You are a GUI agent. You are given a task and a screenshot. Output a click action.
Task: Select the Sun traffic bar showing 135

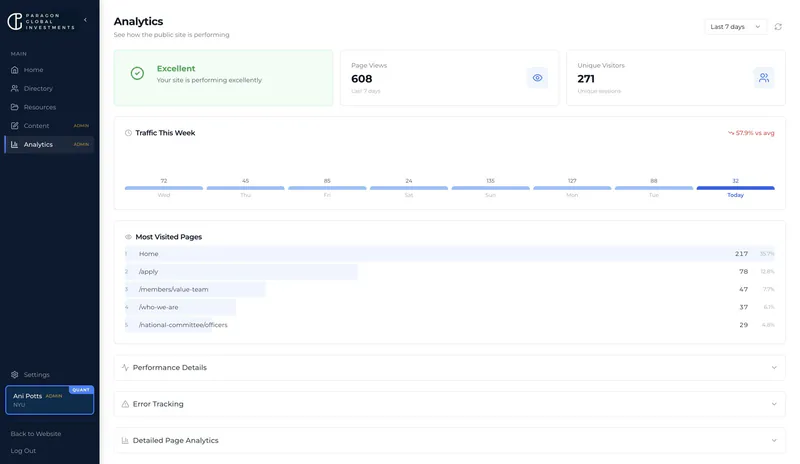point(490,188)
